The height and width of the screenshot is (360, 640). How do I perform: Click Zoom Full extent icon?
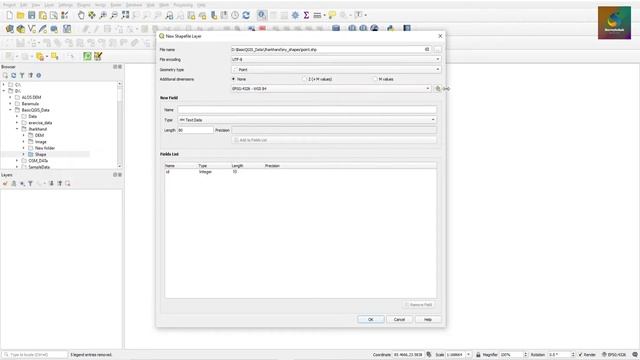(x=125, y=16)
